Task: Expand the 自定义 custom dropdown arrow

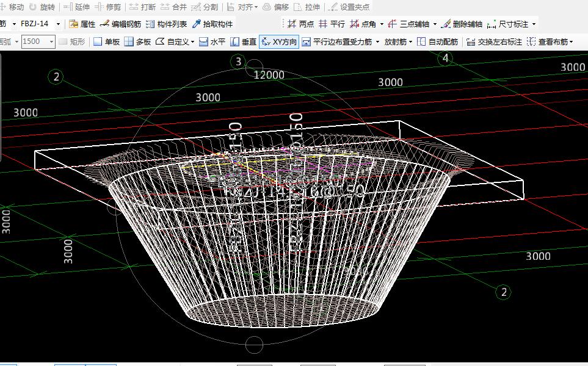Action: [x=193, y=42]
